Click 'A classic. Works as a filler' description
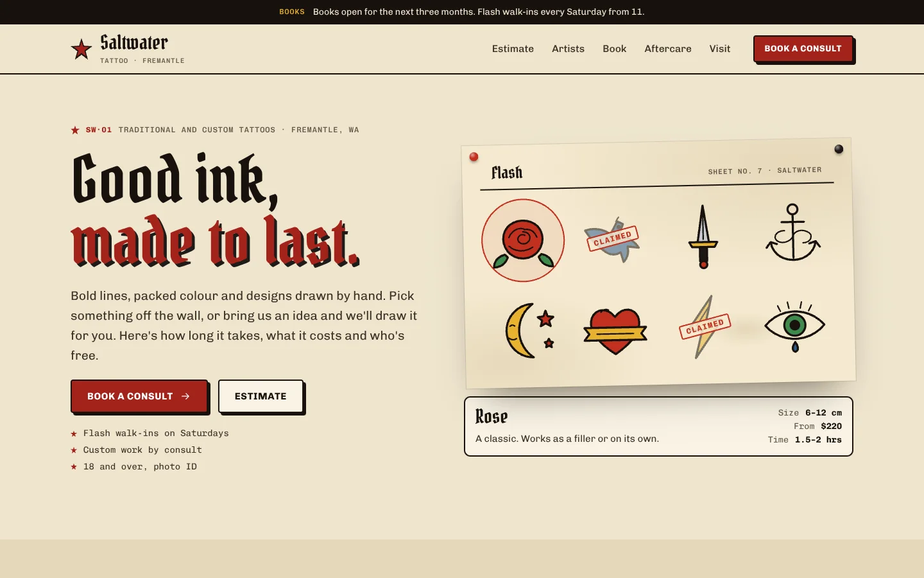Viewport: 924px width, 578px height. coord(567,439)
